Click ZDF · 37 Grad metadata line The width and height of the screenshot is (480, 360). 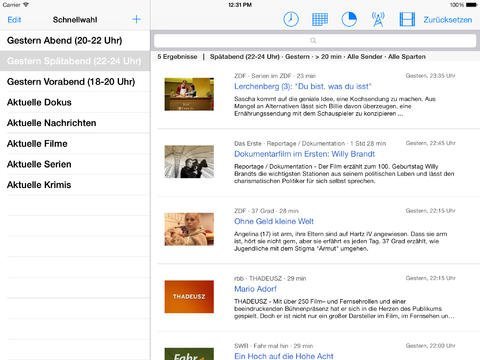(x=266, y=211)
